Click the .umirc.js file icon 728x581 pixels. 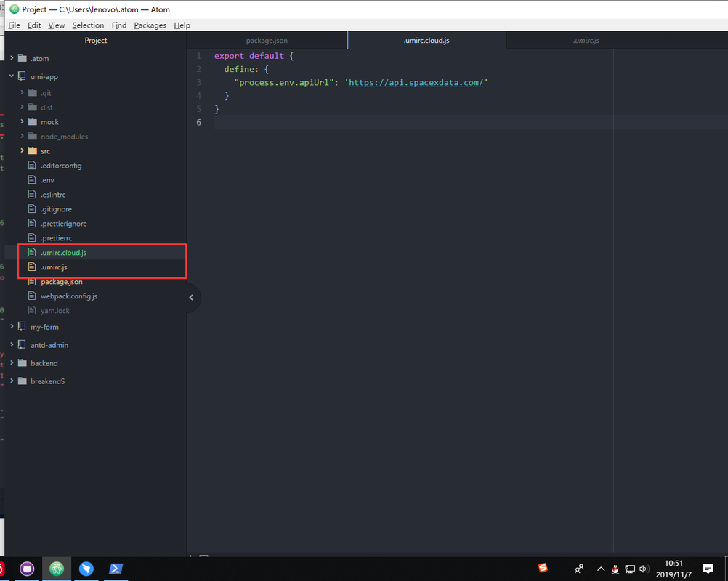(32, 267)
